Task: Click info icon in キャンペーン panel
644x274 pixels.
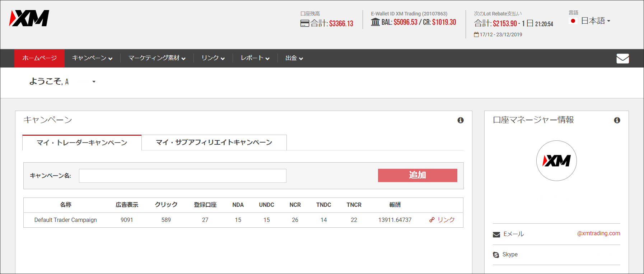Action: point(460,120)
